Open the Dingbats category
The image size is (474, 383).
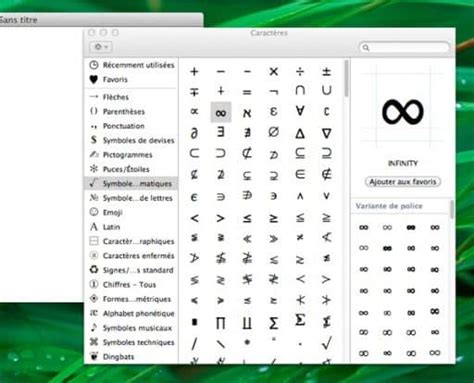click(132, 357)
